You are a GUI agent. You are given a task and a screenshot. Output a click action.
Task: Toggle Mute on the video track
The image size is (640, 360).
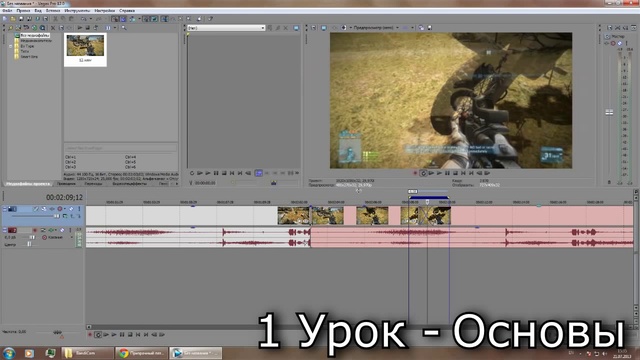coord(71,209)
